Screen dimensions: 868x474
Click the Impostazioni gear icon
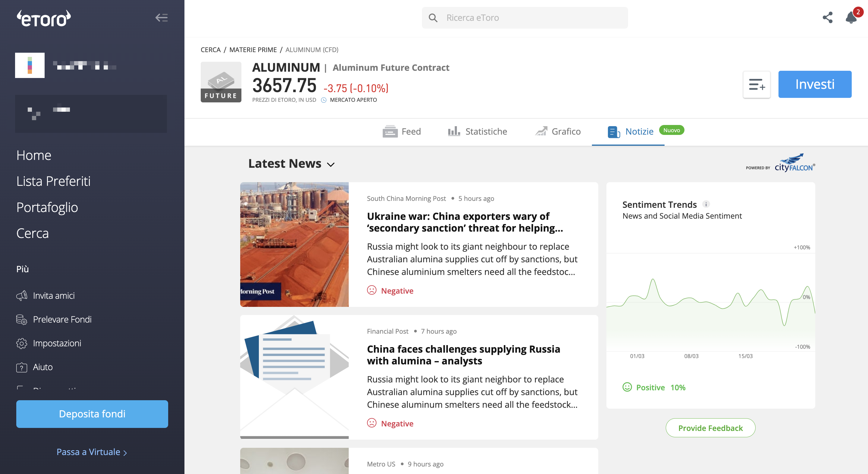tap(22, 343)
